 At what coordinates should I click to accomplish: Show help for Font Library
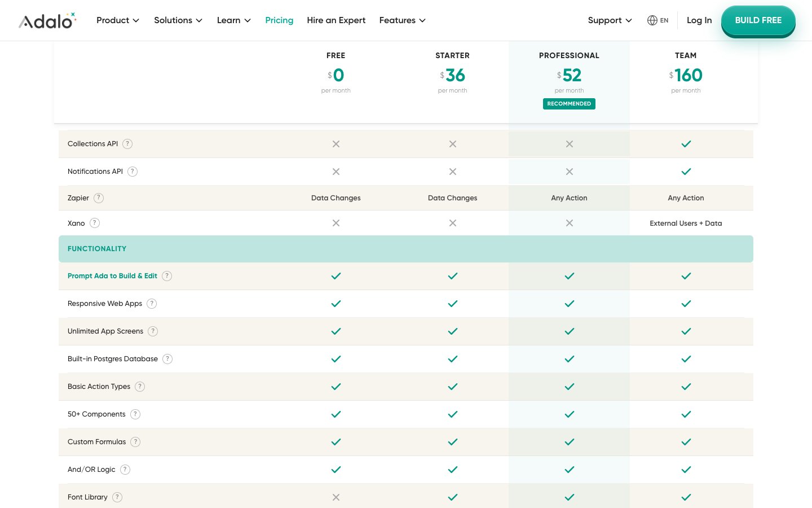pyautogui.click(x=117, y=497)
